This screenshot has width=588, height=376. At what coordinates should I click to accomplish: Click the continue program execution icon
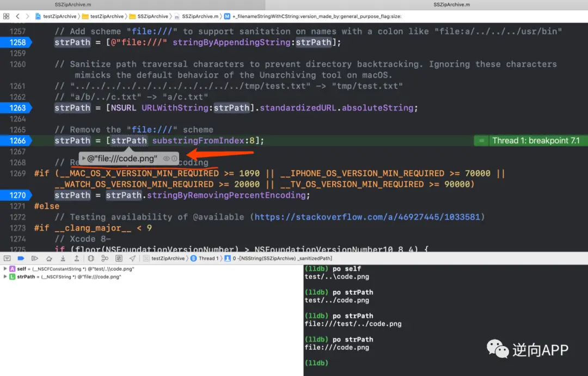[x=34, y=258]
